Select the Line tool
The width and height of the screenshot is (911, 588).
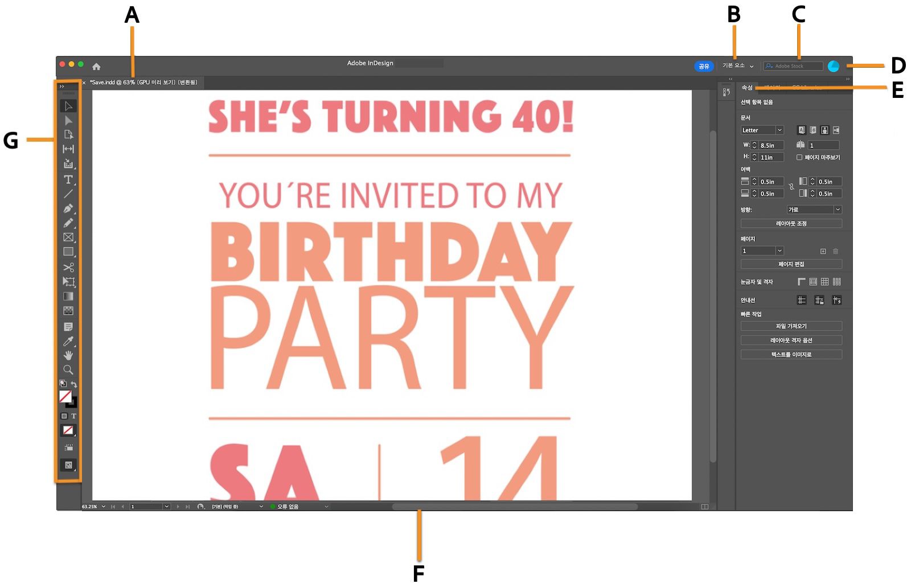68,194
